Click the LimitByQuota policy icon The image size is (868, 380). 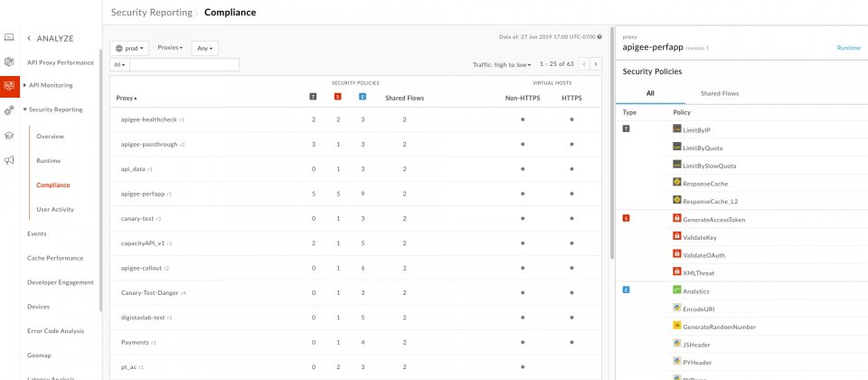(x=676, y=147)
